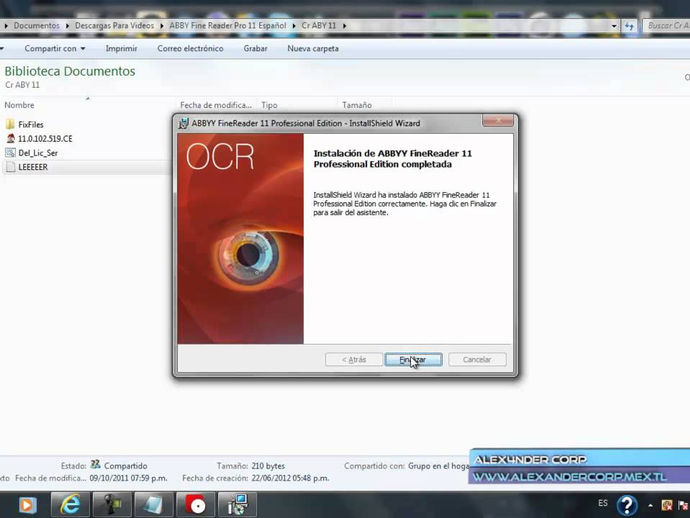Click Nueva carpeta in the toolbar
This screenshot has height=518, width=690.
pos(313,48)
